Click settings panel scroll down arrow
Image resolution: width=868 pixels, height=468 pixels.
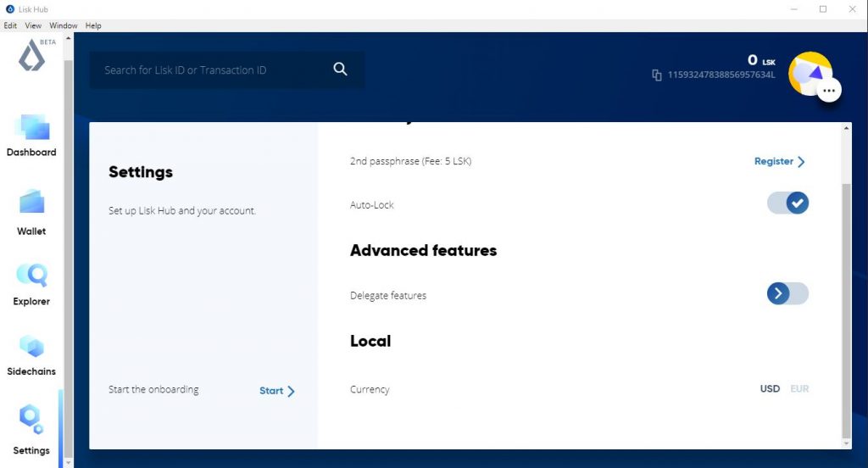click(x=846, y=443)
